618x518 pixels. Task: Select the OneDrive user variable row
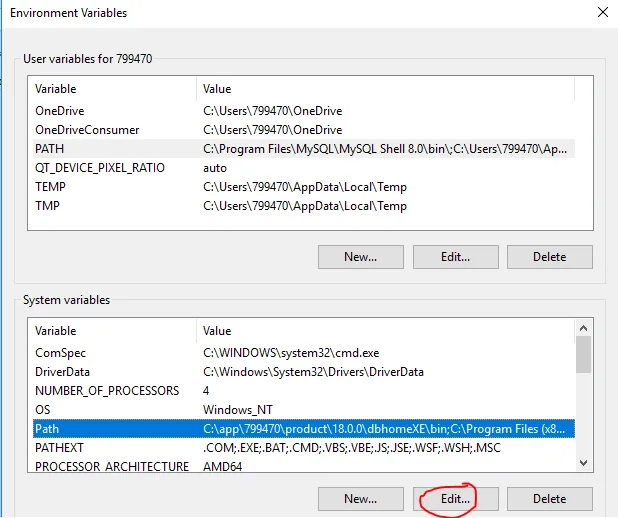(60, 111)
